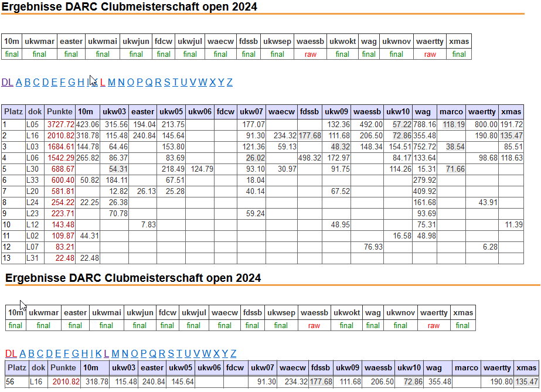Open the DL link in the upper alphabet index
The height and width of the screenshot is (392, 541).
(x=7, y=83)
